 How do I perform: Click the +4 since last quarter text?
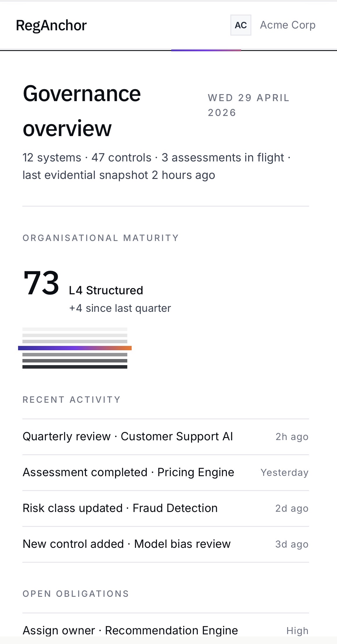pos(120,308)
